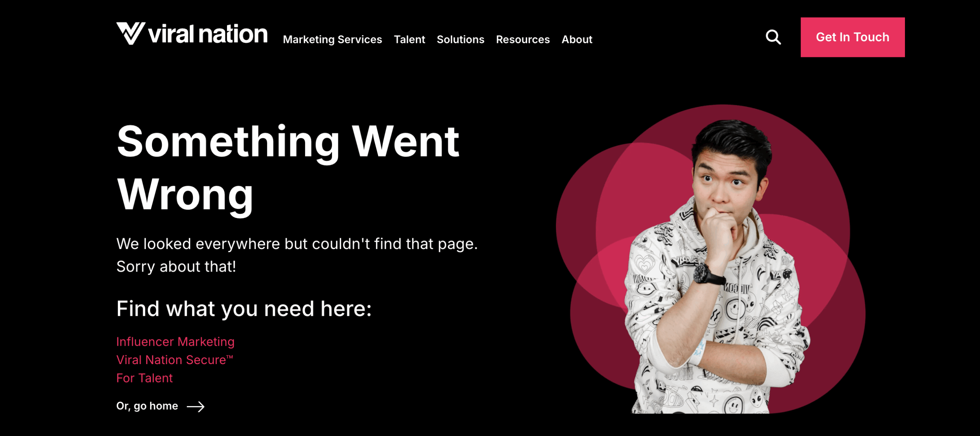
Task: Expand the Resources navigation item
Action: tap(523, 39)
